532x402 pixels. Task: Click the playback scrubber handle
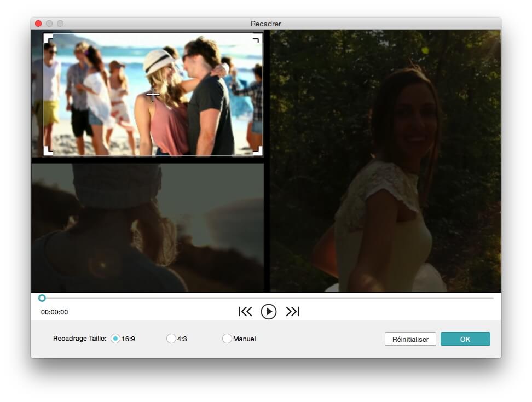coord(42,298)
